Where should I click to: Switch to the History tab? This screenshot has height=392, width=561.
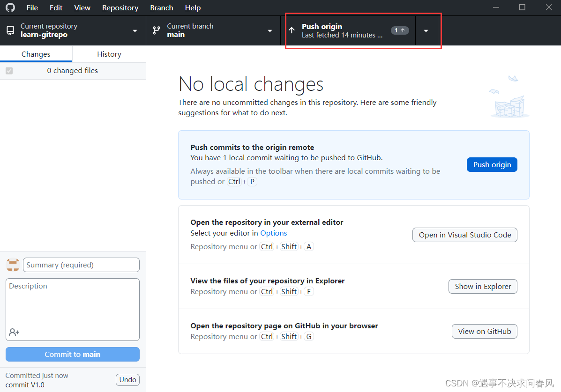coord(109,54)
